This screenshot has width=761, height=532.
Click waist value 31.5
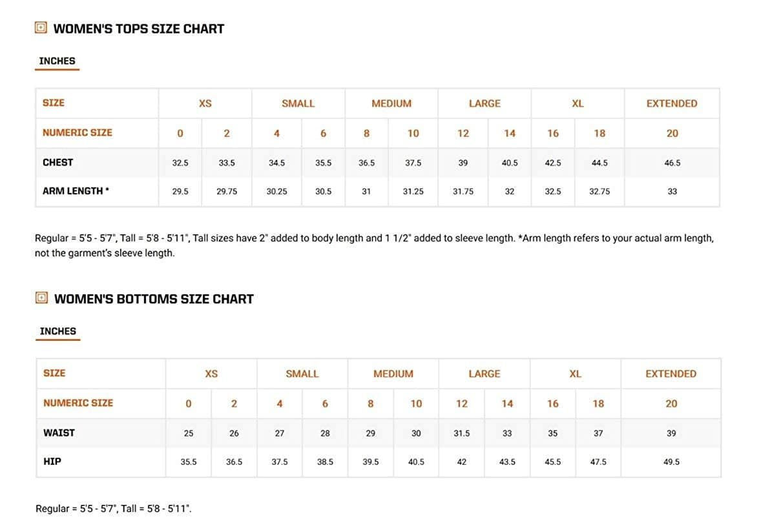click(461, 434)
